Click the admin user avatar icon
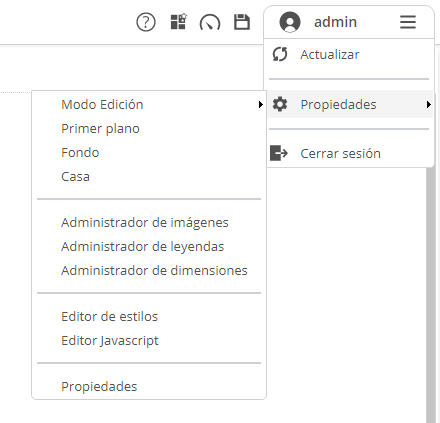This screenshot has width=440, height=423. pos(290,22)
